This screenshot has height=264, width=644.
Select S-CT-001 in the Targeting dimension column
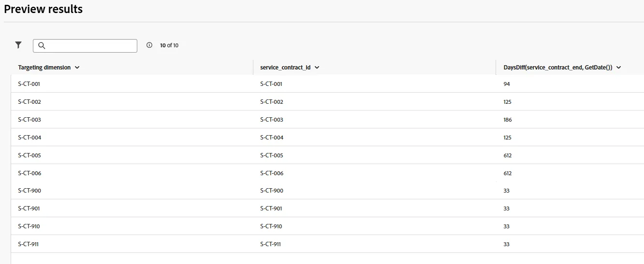29,84
